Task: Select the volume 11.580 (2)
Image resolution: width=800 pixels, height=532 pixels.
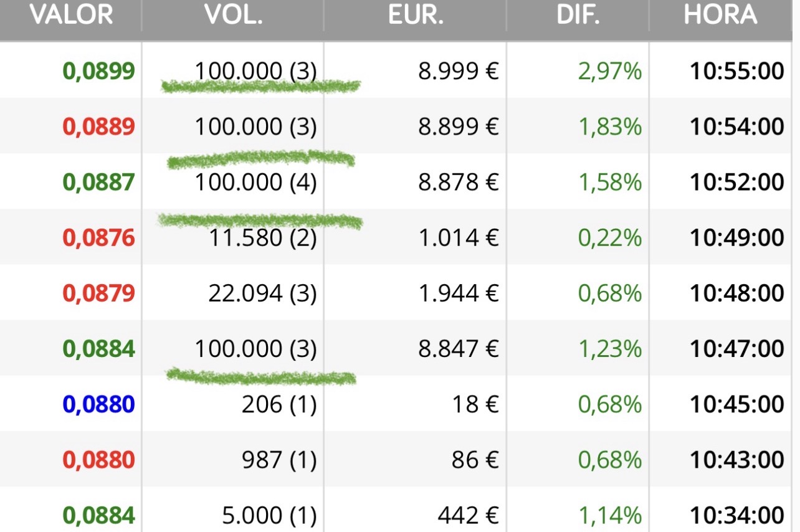Action: click(262, 238)
